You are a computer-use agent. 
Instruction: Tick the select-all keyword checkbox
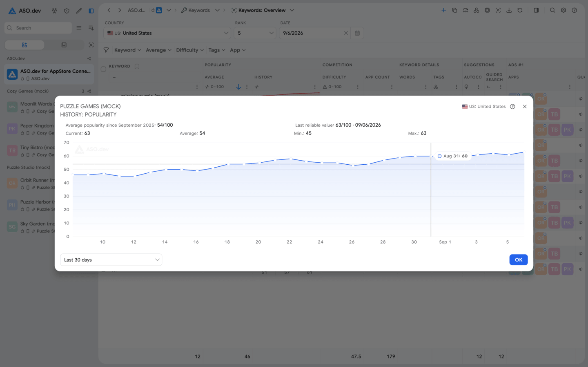pos(103,69)
